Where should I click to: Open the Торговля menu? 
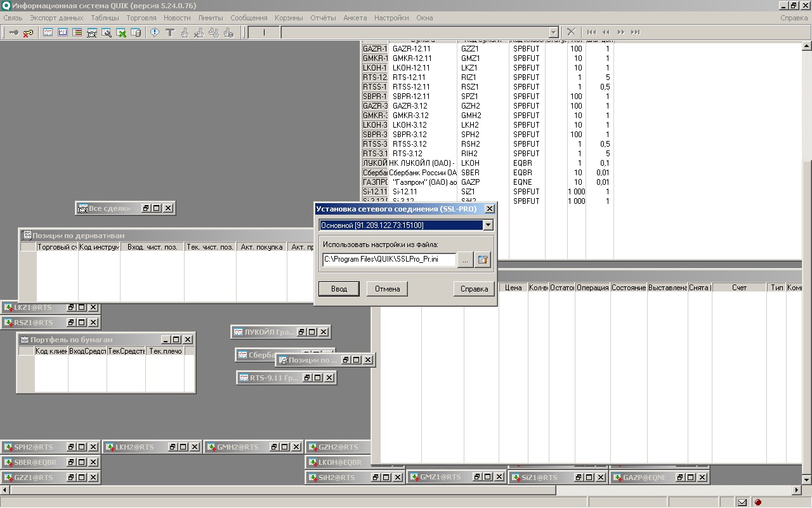tap(141, 18)
